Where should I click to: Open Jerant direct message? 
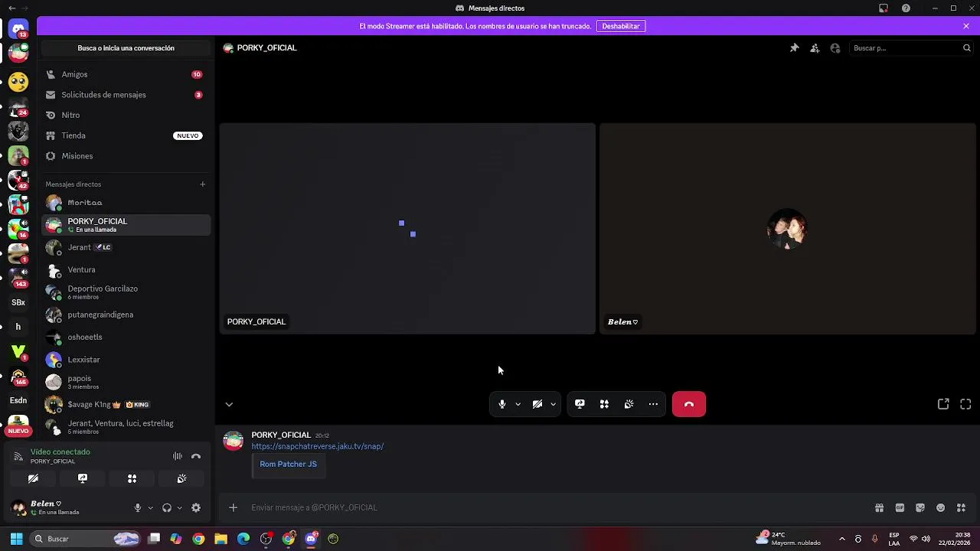[x=126, y=247]
